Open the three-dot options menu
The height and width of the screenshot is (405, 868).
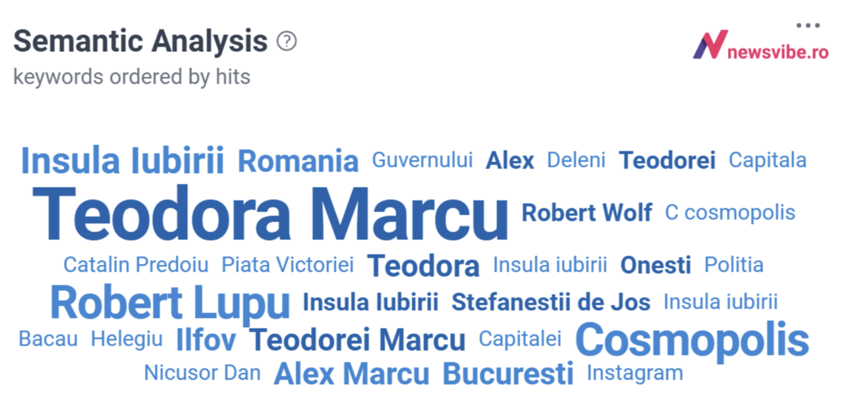click(808, 25)
